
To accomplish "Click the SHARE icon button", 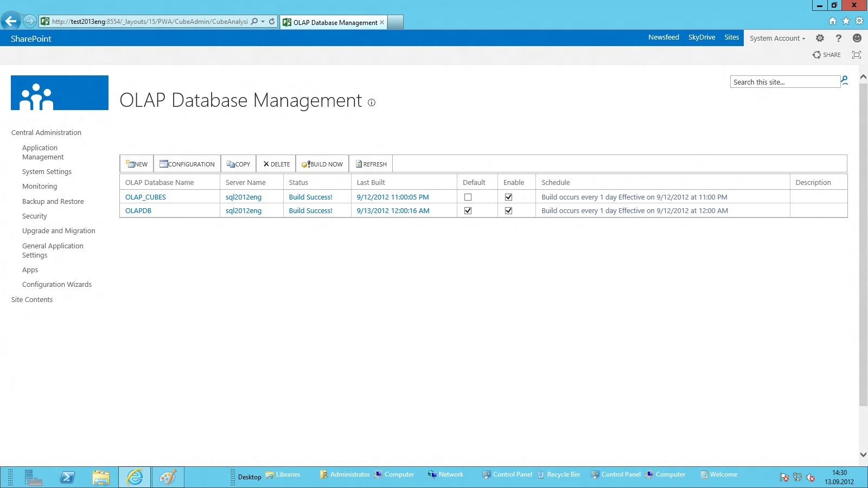I will coord(827,55).
